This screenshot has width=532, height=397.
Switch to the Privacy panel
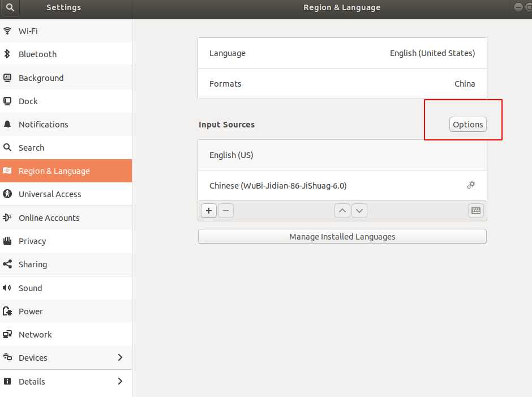32,241
